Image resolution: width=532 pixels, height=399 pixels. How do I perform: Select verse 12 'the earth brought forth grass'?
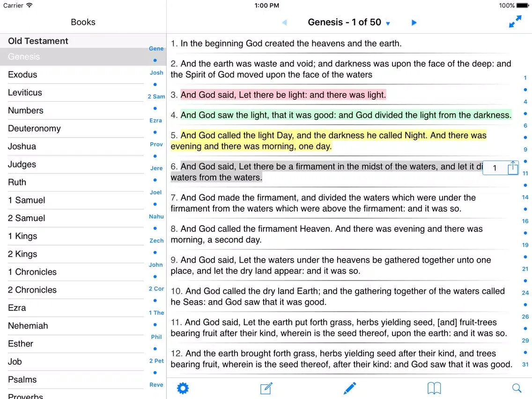(x=341, y=359)
